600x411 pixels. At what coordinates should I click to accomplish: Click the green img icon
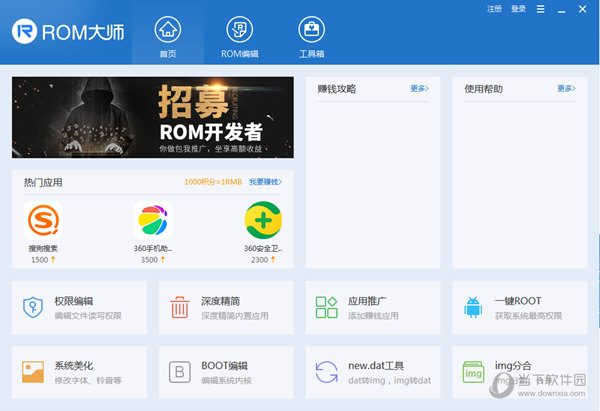473,372
